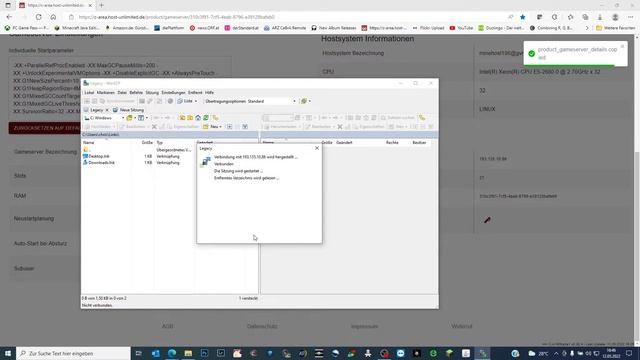Sort remote files by Rechte column
This screenshot has height=360, width=640.
click(x=392, y=143)
